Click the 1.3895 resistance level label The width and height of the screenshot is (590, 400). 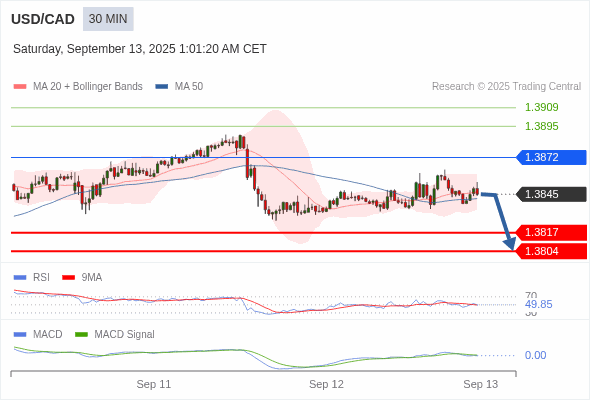[541, 126]
